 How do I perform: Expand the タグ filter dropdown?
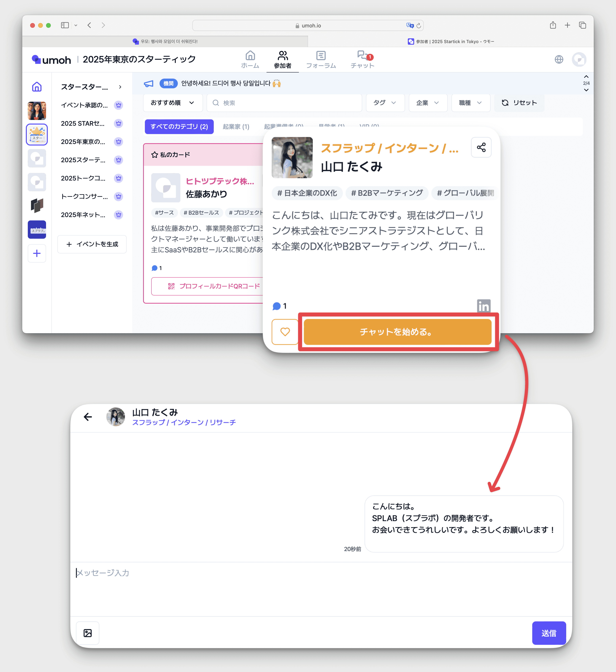click(385, 103)
